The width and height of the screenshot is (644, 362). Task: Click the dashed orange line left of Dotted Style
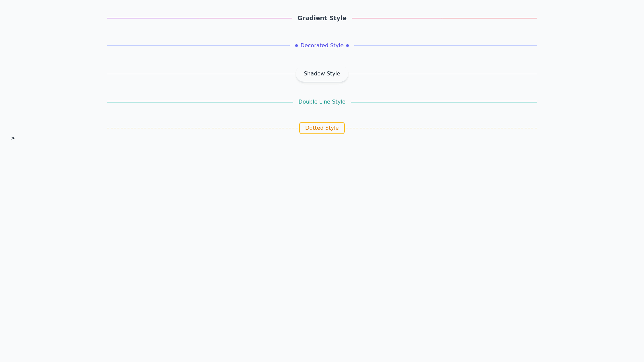[x=203, y=128]
